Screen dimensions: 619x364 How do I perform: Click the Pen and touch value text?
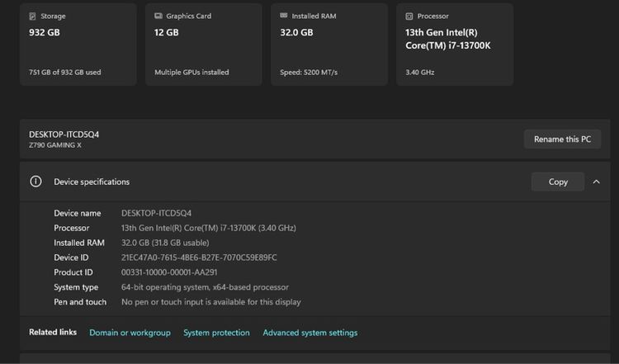(x=210, y=302)
